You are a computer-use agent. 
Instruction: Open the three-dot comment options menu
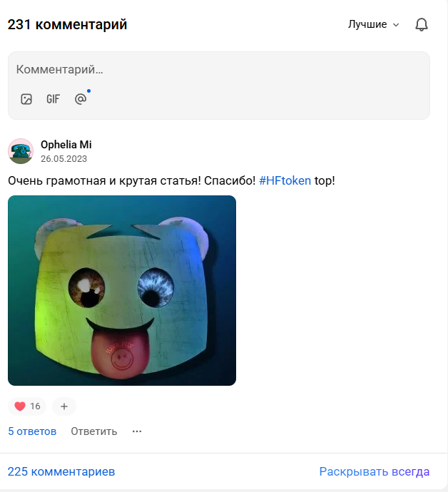[137, 431]
